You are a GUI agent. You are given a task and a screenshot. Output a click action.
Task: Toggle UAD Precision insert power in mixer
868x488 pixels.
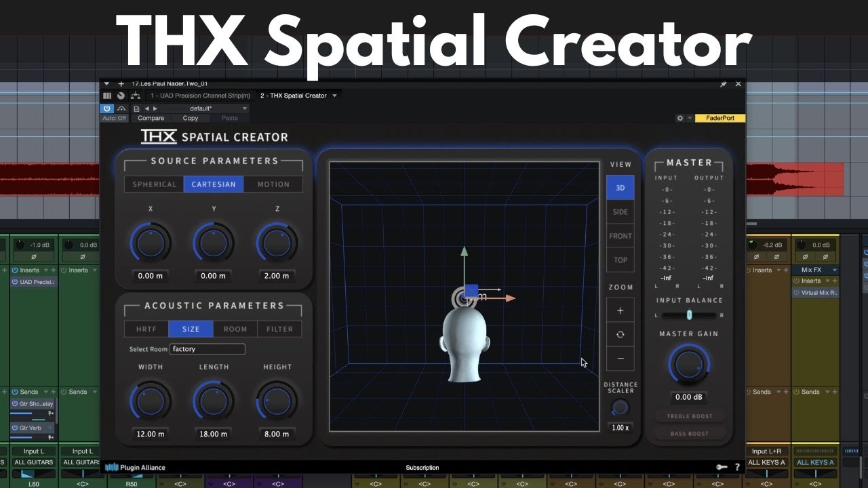(16, 282)
